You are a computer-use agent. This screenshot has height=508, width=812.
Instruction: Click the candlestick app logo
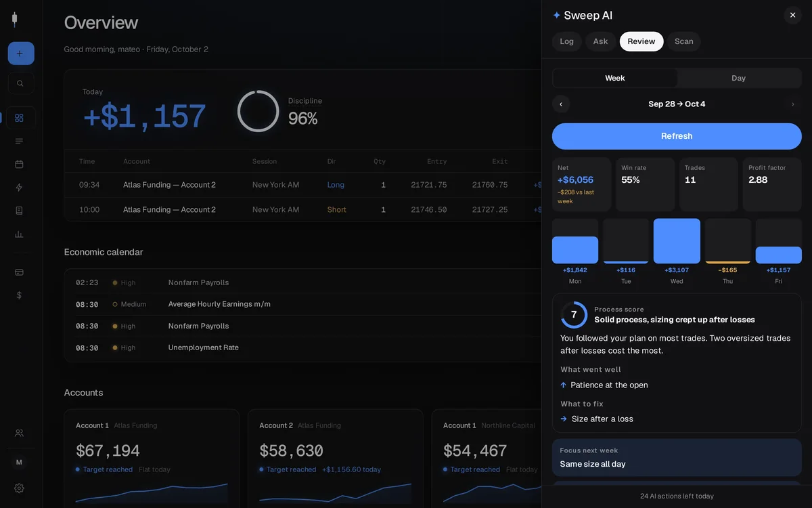coord(14,19)
